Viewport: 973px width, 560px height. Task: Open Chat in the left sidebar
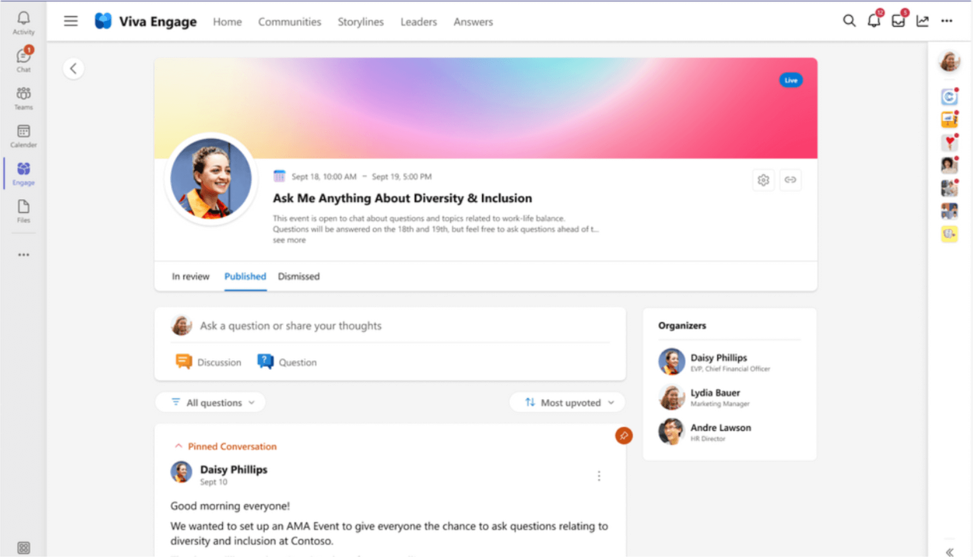point(23,60)
